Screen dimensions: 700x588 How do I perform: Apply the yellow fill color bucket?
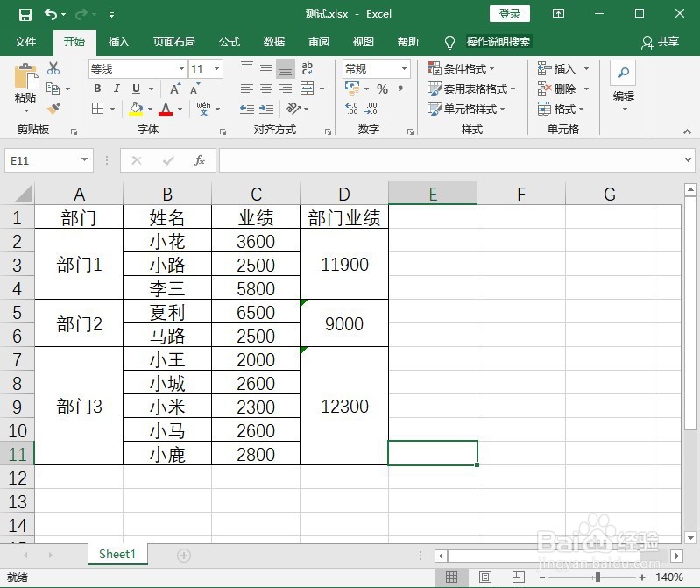pos(136,108)
